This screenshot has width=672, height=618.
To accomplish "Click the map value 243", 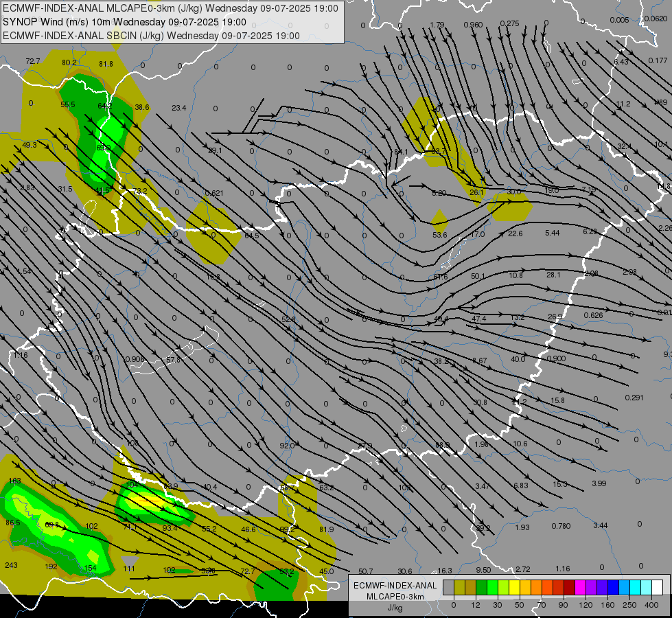I will tap(11, 565).
